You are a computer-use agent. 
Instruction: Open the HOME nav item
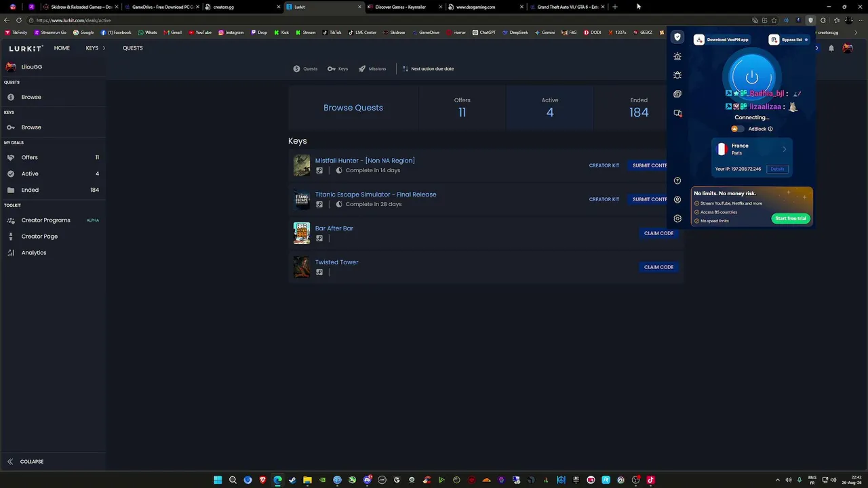click(62, 48)
